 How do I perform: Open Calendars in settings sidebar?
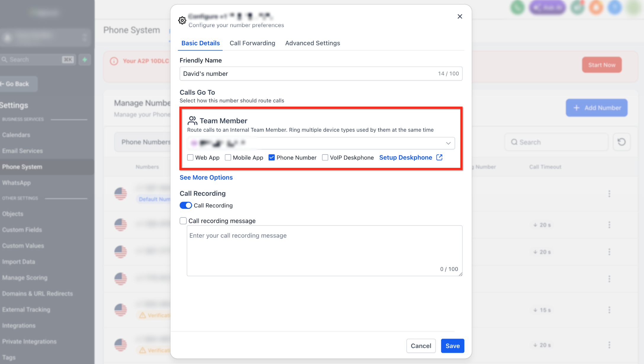16,135
